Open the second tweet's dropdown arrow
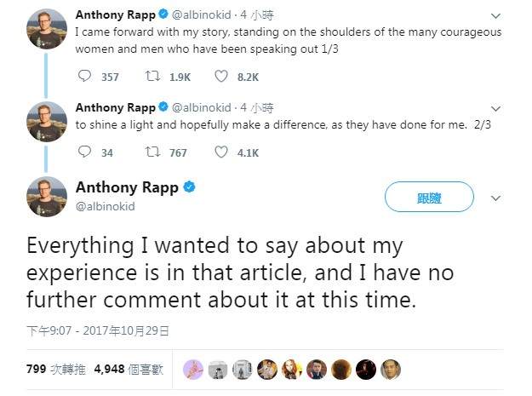 pyautogui.click(x=496, y=108)
